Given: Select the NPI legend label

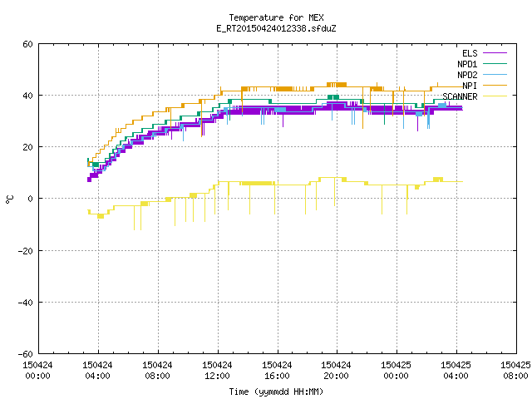Looking at the screenshot, I should (470, 86).
